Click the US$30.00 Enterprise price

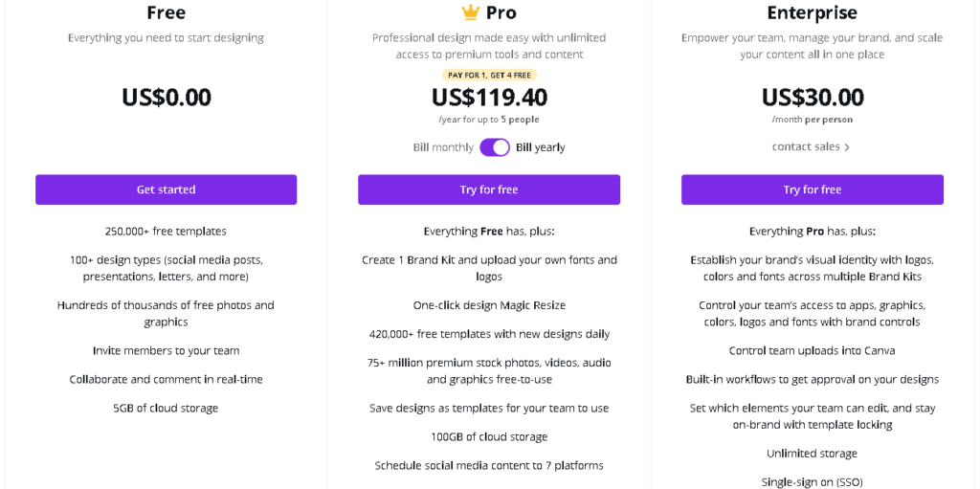tap(813, 97)
